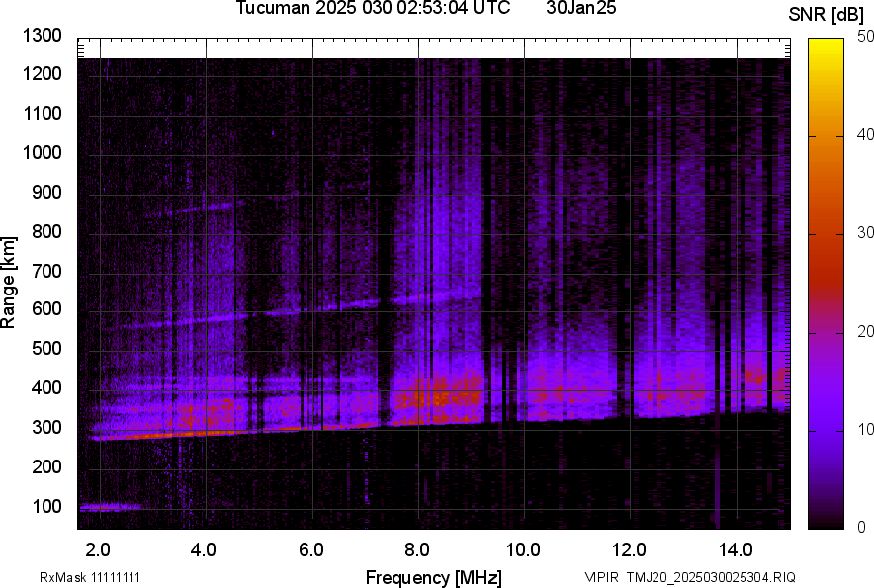This screenshot has width=874, height=588.
Task: Click the VIPIR TMJ20 .RIQ filename text
Action: pos(689,577)
